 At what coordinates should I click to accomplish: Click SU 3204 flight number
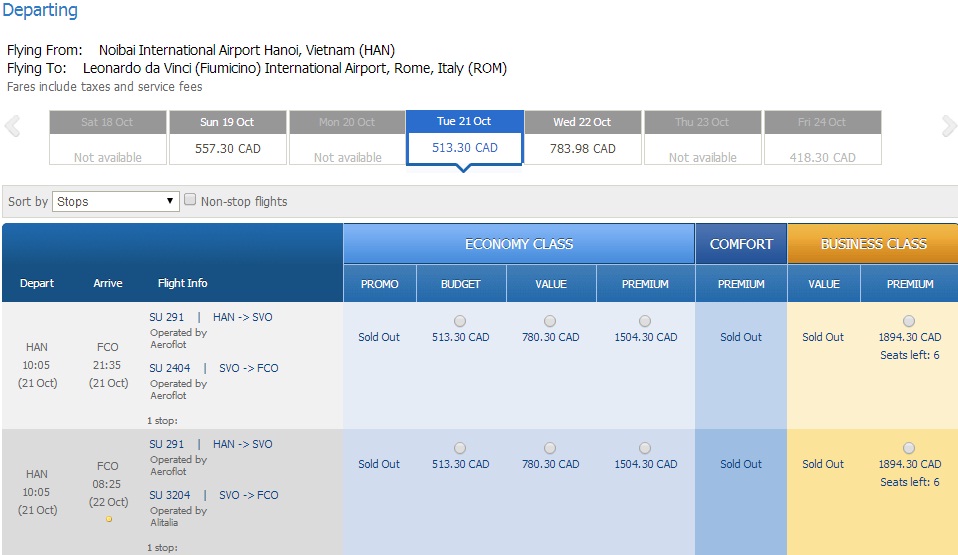click(x=170, y=495)
